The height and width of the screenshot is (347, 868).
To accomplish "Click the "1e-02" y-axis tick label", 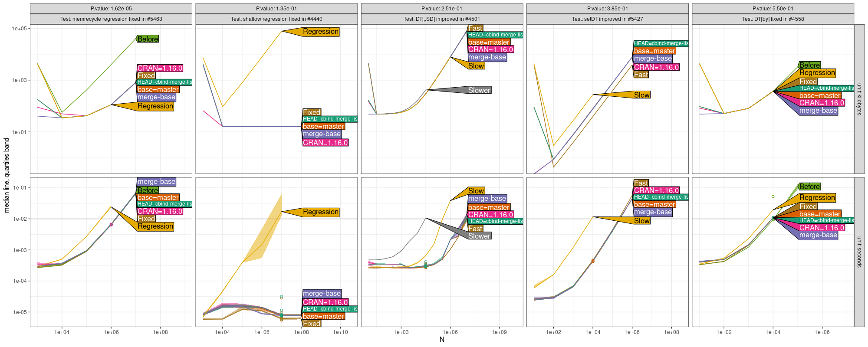I will coord(20,219).
